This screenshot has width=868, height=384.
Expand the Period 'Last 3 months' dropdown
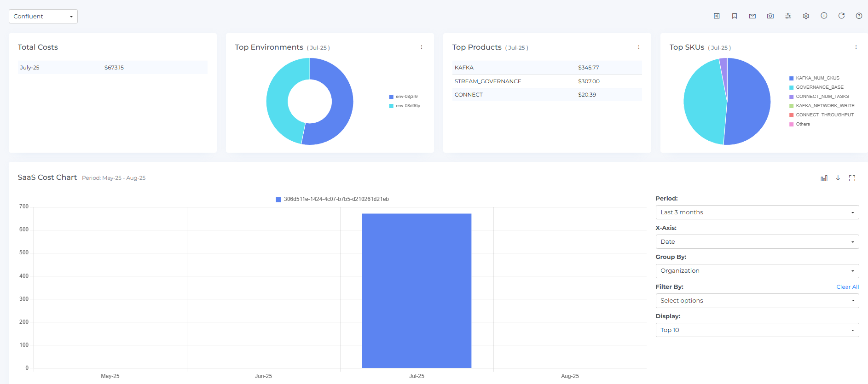tap(757, 212)
